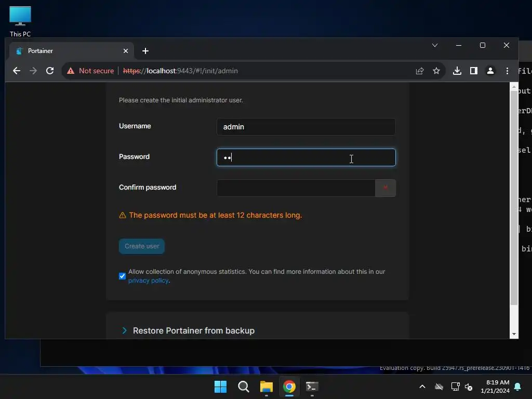Expand Restore Portainer from backup
Screen dimensions: 532x399
tap(188, 330)
